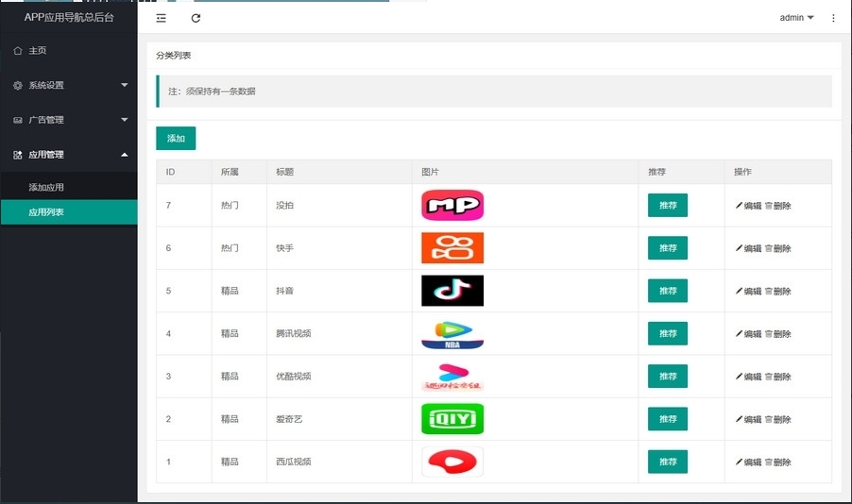
Task: Expand the 广告管理 menu arrow
Action: pos(125,120)
